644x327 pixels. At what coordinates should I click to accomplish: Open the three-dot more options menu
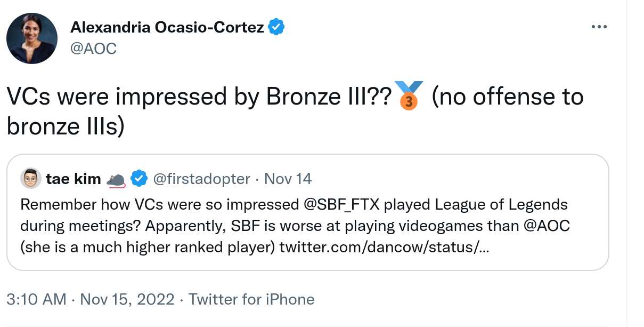pyautogui.click(x=599, y=27)
